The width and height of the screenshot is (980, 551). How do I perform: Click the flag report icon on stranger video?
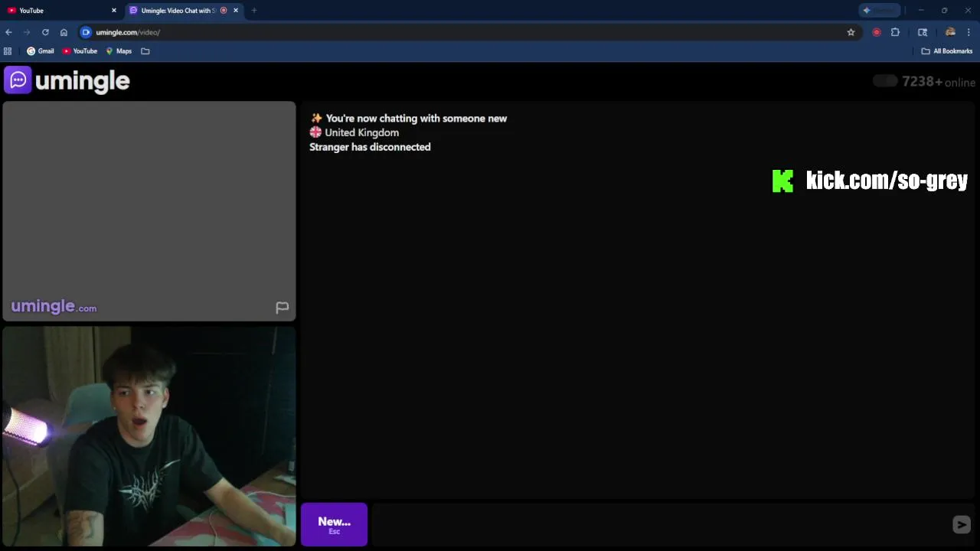point(283,308)
